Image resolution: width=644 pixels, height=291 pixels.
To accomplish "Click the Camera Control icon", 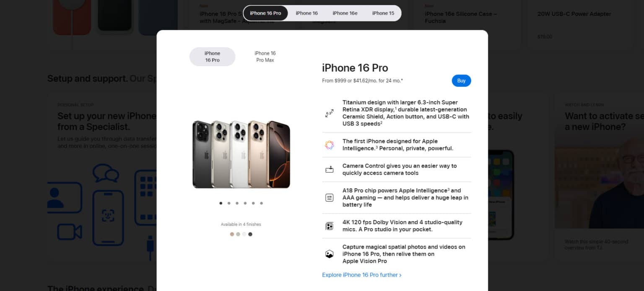I will coord(329,170).
